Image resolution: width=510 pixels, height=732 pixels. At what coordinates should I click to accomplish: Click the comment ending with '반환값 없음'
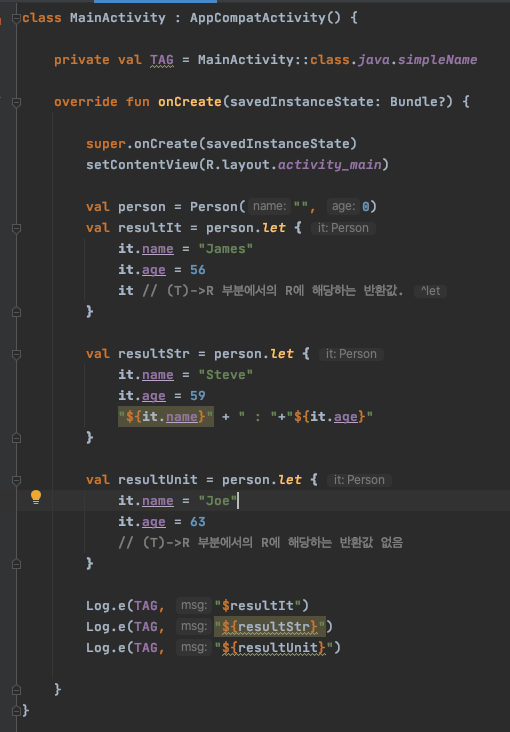(261, 543)
